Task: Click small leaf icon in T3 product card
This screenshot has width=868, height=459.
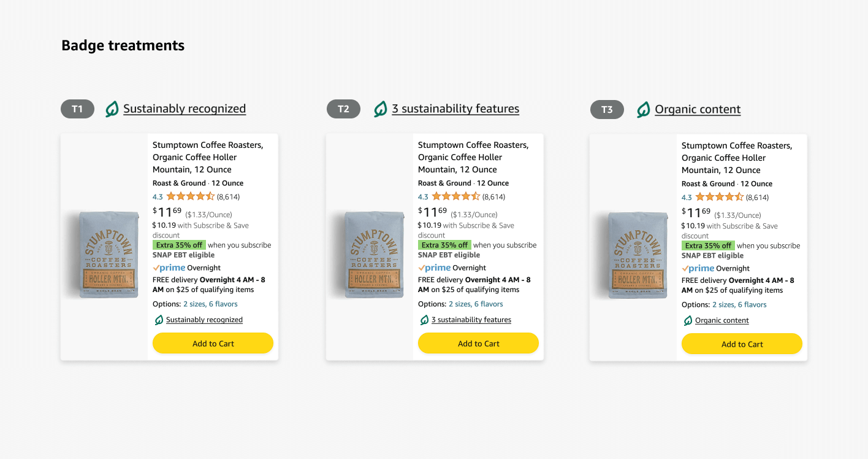Action: point(688,320)
